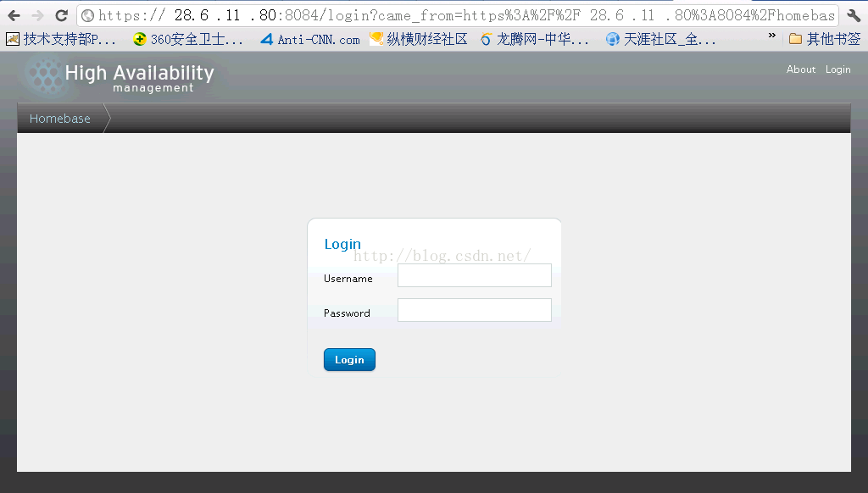Click the security globe icon in address bar
Screen dimensions: 868x493
coord(87,15)
